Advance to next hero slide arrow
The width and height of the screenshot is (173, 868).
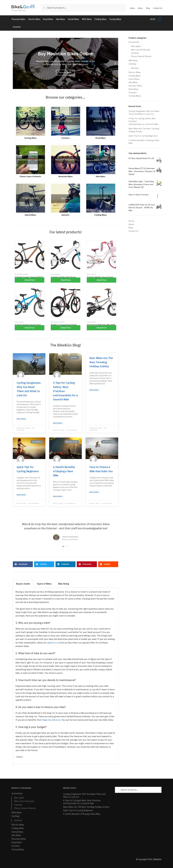[115, 63]
